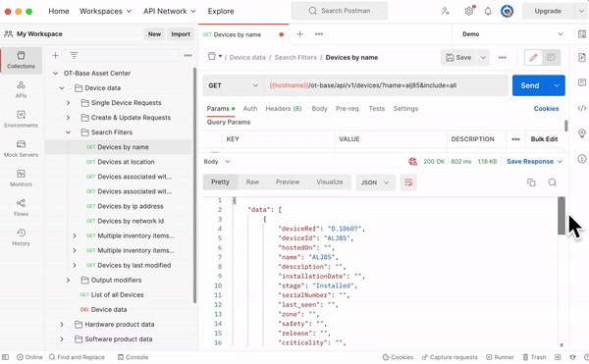Open the Send button dropdown arrow
This screenshot has width=589, height=364.
pos(557,85)
